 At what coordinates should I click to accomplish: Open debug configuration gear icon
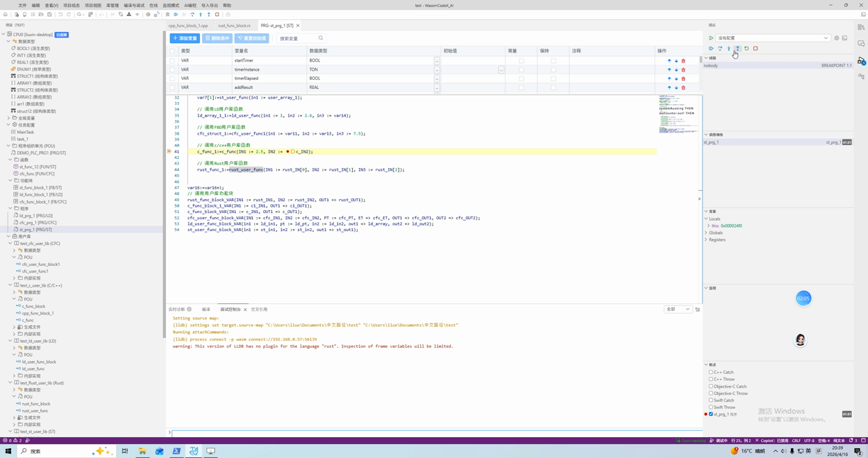837,38
